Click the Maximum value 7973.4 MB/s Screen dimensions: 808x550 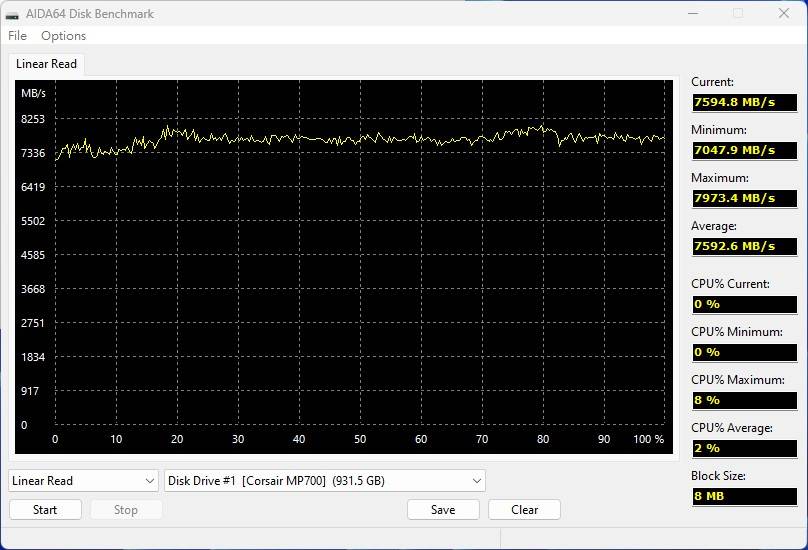[x=745, y=198]
